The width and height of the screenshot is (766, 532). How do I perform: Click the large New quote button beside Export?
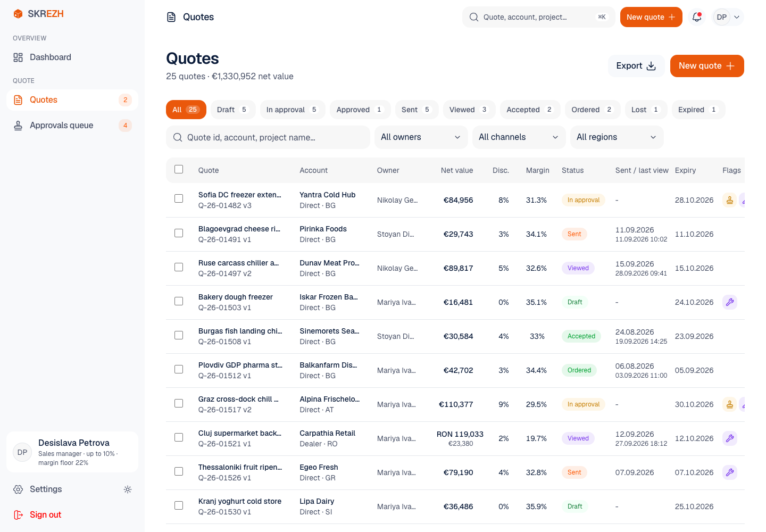707,66
